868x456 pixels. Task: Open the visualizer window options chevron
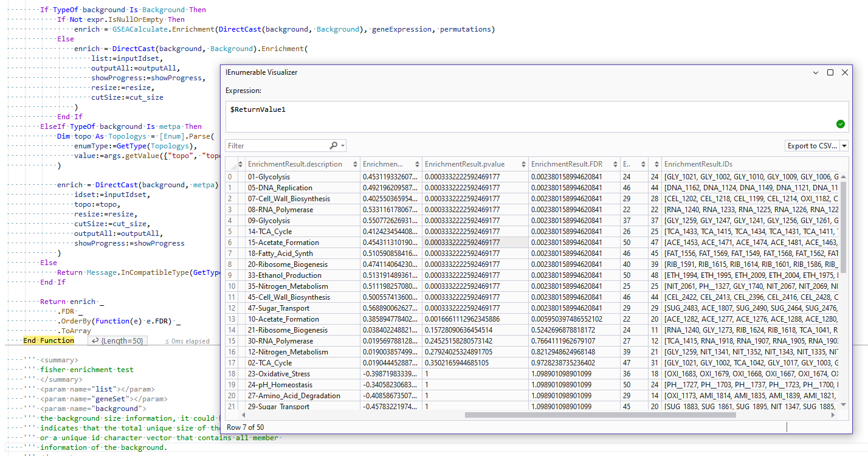click(x=816, y=72)
